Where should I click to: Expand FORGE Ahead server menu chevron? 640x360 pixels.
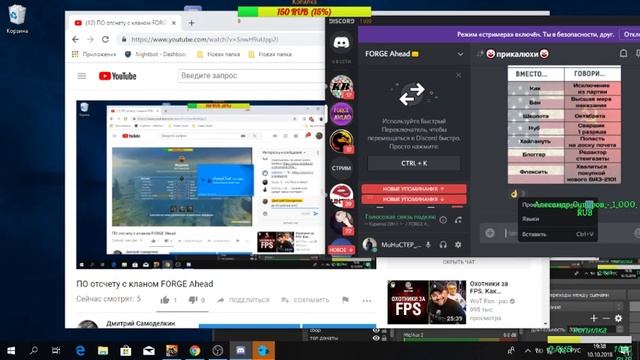pyautogui.click(x=460, y=54)
